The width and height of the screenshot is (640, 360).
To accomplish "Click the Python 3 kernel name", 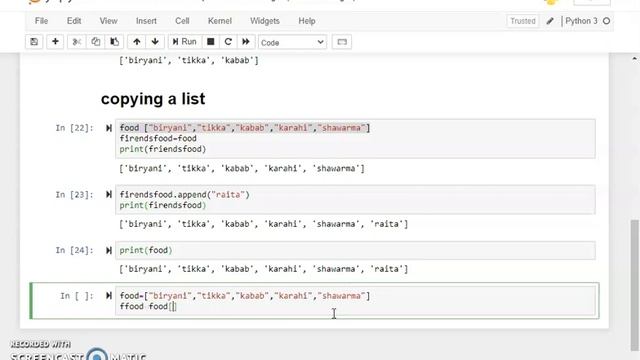I will [x=581, y=21].
